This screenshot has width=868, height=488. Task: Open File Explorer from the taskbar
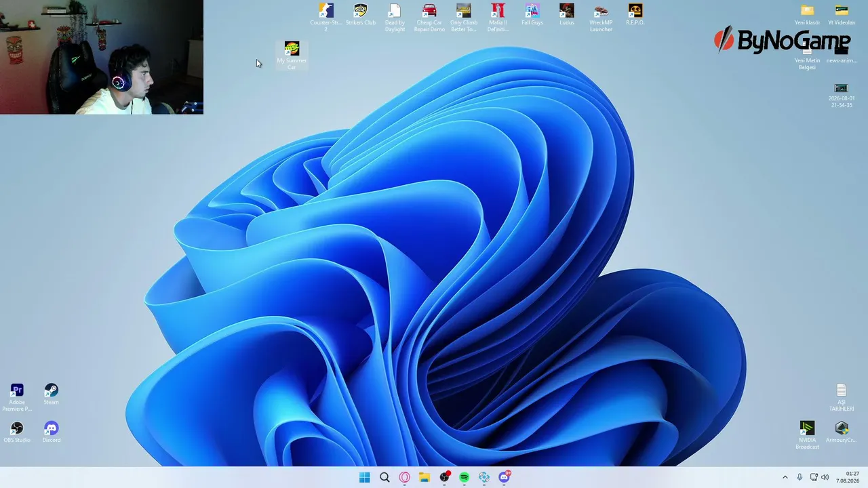point(425,477)
